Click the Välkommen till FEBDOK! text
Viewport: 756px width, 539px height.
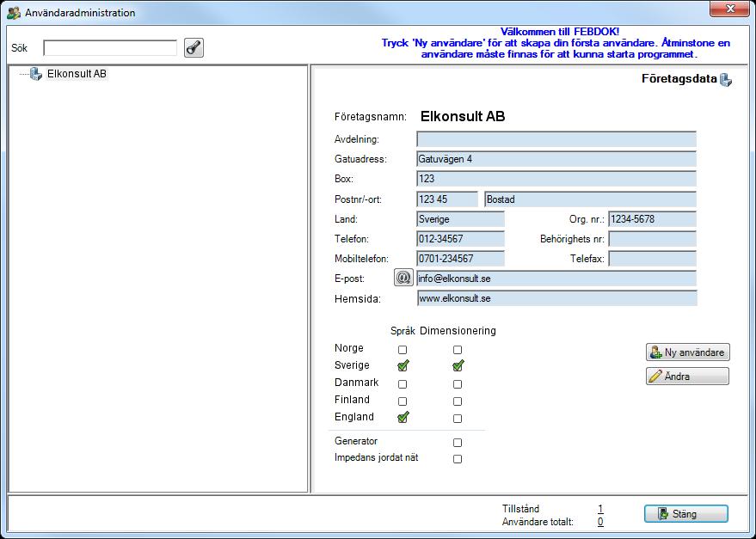pyautogui.click(x=559, y=32)
